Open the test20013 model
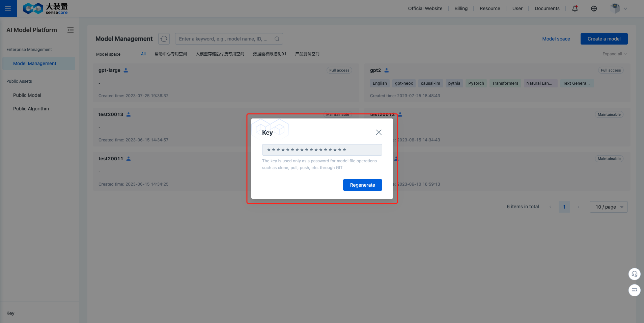This screenshot has width=644, height=323. pos(111,114)
